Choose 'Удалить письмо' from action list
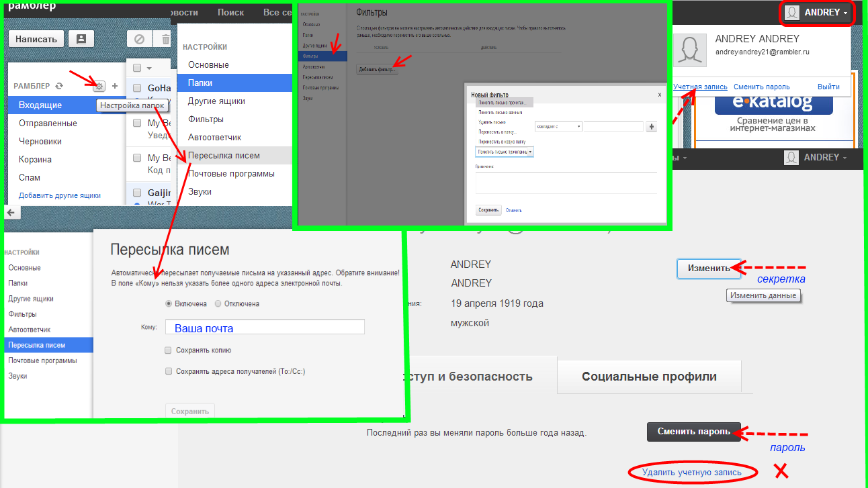 pos(492,122)
